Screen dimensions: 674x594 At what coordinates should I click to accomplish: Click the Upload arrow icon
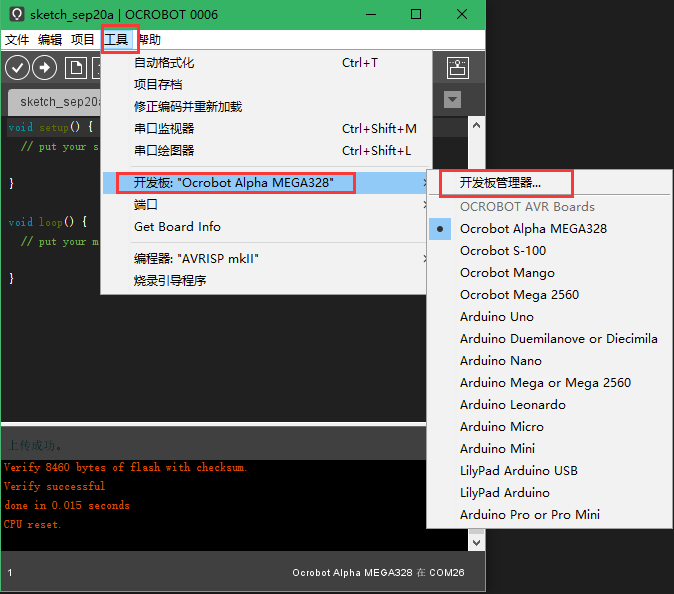(x=45, y=67)
